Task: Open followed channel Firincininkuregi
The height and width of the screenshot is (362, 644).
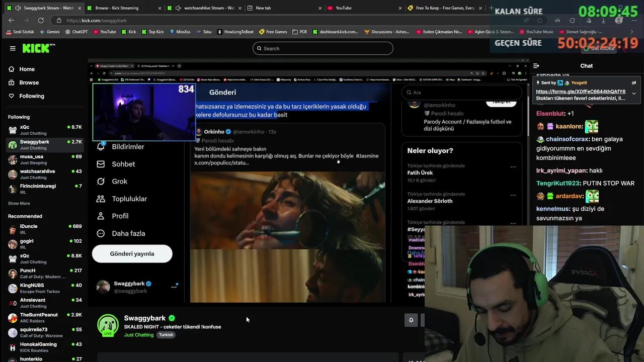Action: (45, 189)
